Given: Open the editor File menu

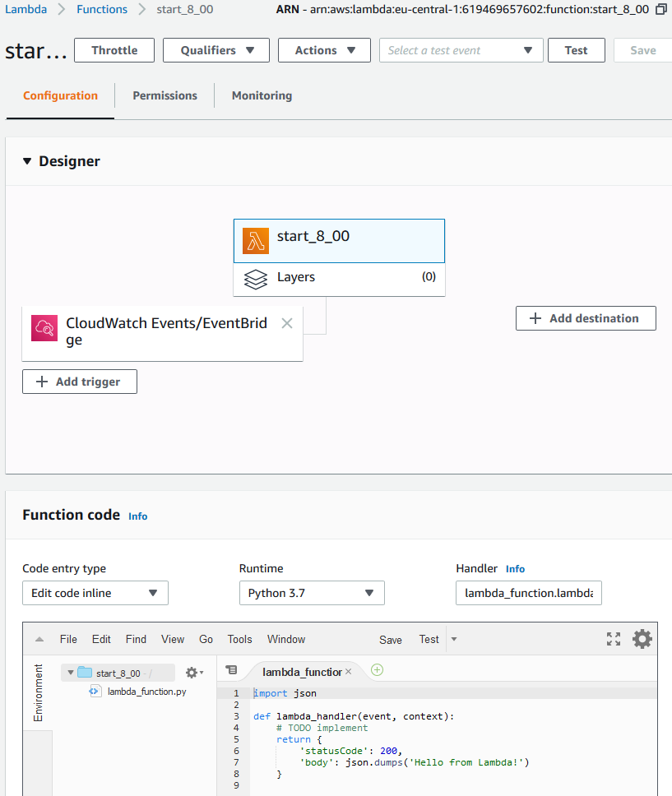Looking at the screenshot, I should point(68,639).
